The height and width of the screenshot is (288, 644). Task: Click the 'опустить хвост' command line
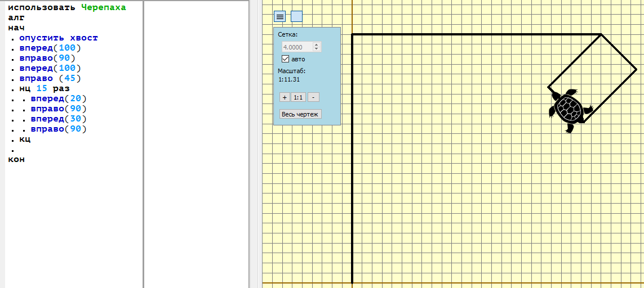pos(59,38)
